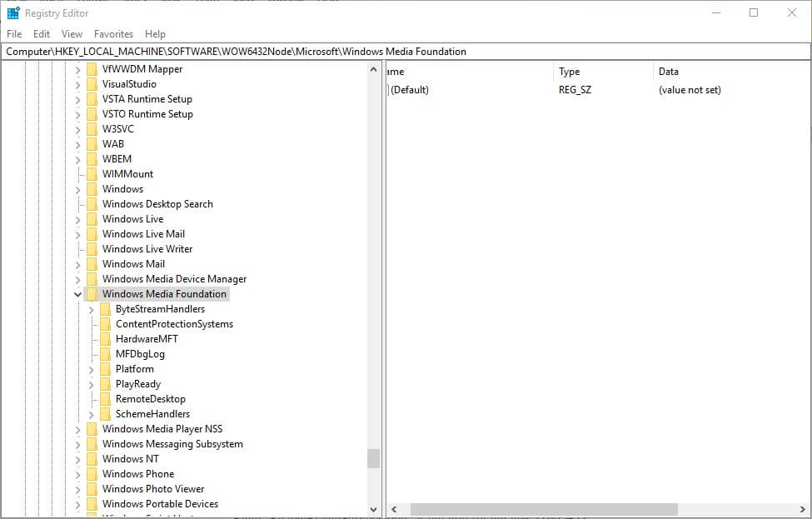Expand the W3SVC key

[x=77, y=129]
